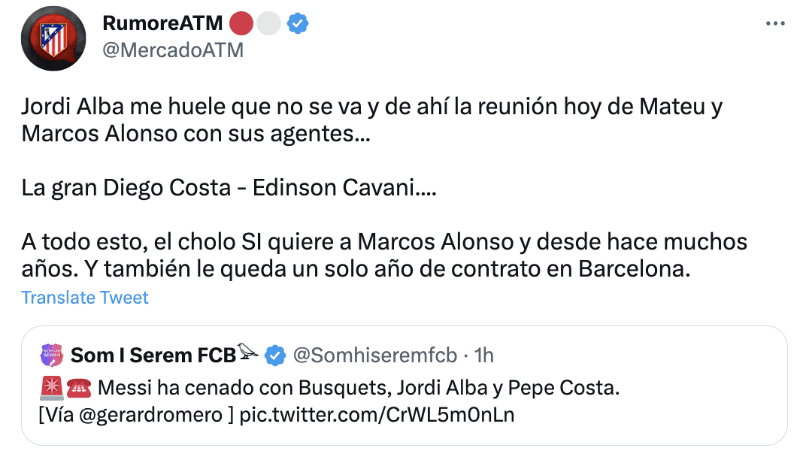The height and width of the screenshot is (466, 800).
Task: Open the RumoreATM display name profile
Action: coord(163,23)
